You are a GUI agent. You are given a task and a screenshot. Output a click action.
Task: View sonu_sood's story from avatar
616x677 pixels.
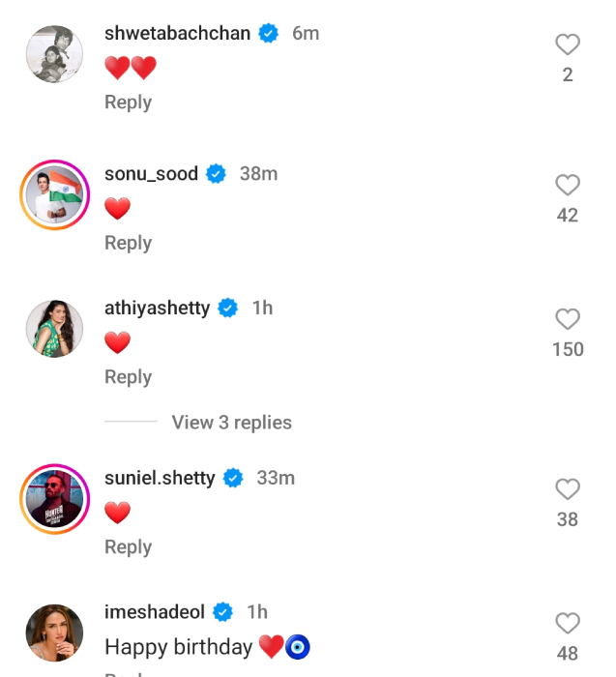[x=54, y=195]
